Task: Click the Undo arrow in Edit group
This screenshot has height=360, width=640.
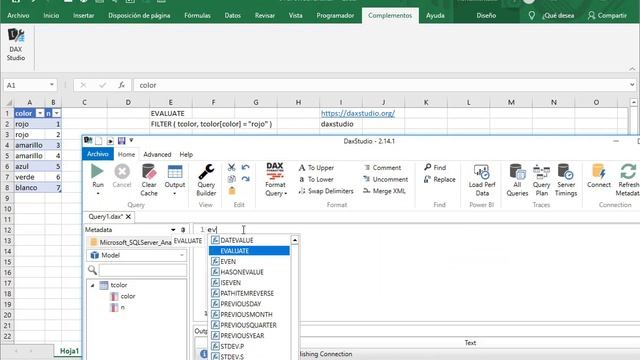Action: [245, 167]
